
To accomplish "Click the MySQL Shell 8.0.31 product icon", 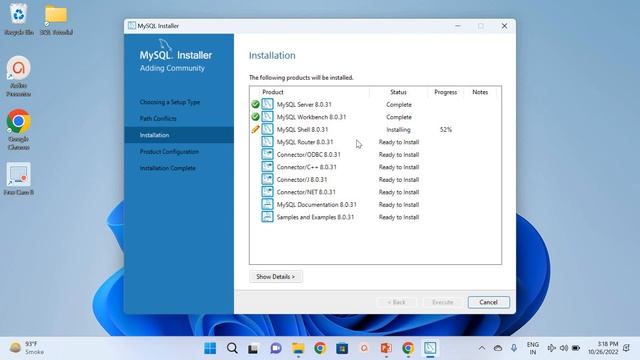I will point(267,129).
